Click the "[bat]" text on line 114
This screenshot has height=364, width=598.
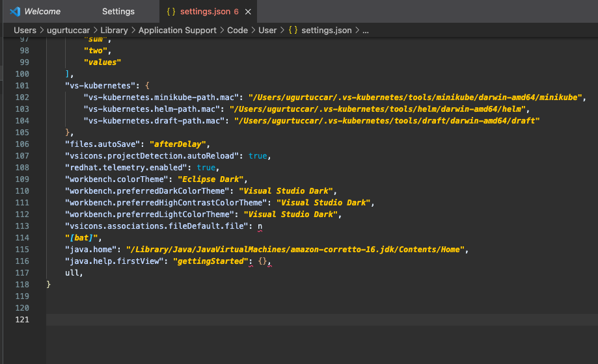click(81, 237)
